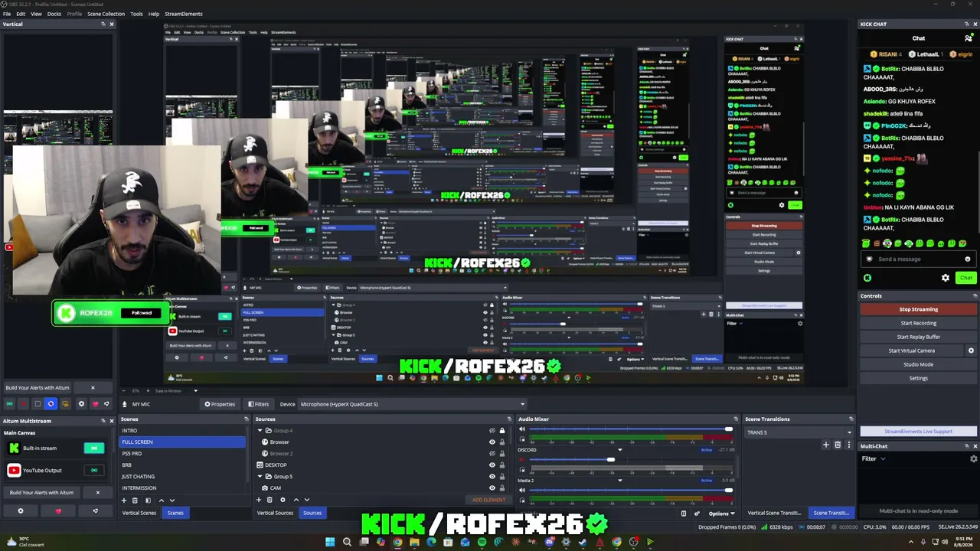The width and height of the screenshot is (980, 551).
Task: Show the Kick chat user list icon
Action: pyautogui.click(x=969, y=37)
